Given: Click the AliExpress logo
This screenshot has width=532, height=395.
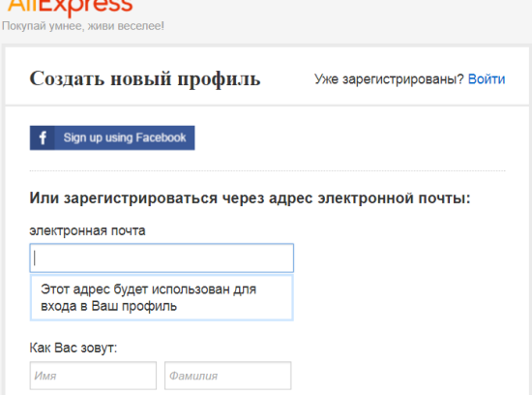Looking at the screenshot, I should point(70,7).
